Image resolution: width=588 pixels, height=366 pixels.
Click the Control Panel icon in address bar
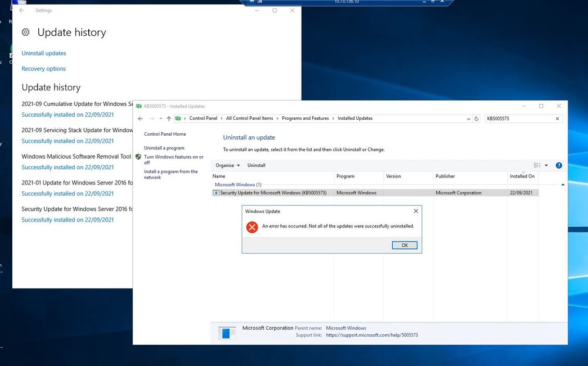pos(178,119)
